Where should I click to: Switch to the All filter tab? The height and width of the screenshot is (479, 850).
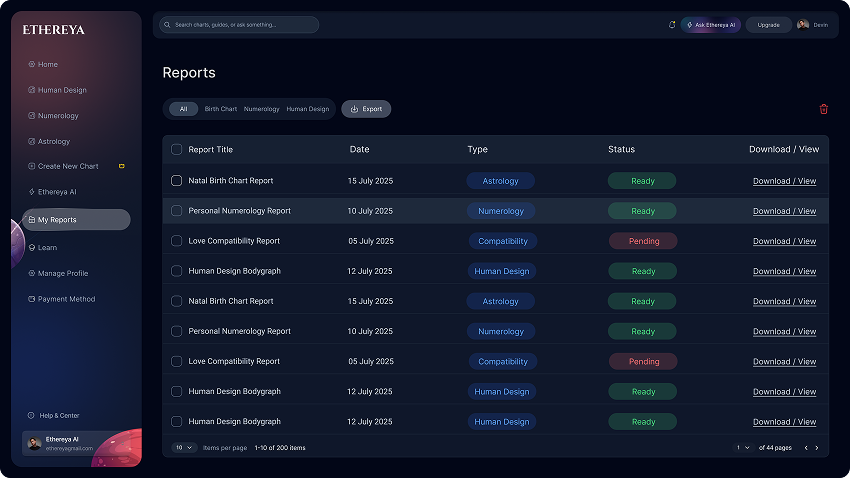[183, 109]
